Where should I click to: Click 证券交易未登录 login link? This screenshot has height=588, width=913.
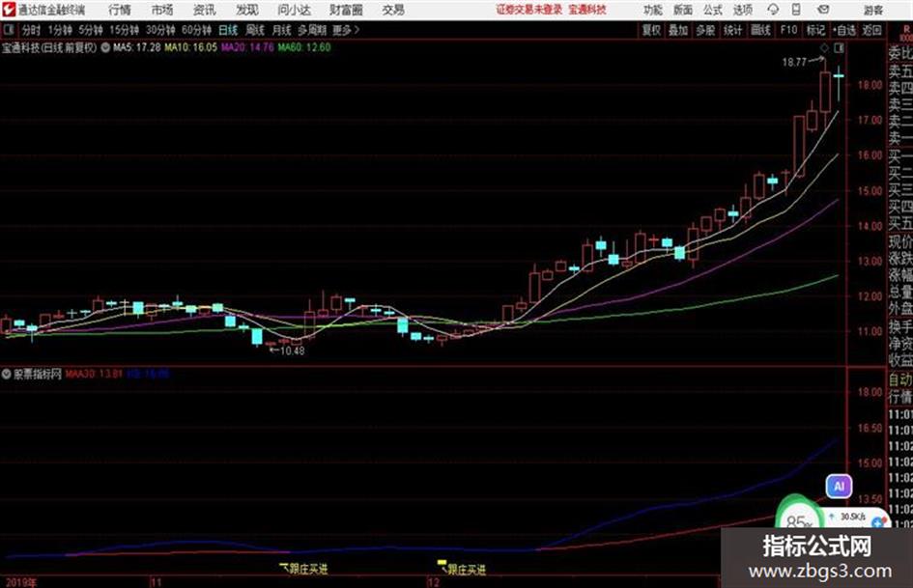[x=529, y=10]
